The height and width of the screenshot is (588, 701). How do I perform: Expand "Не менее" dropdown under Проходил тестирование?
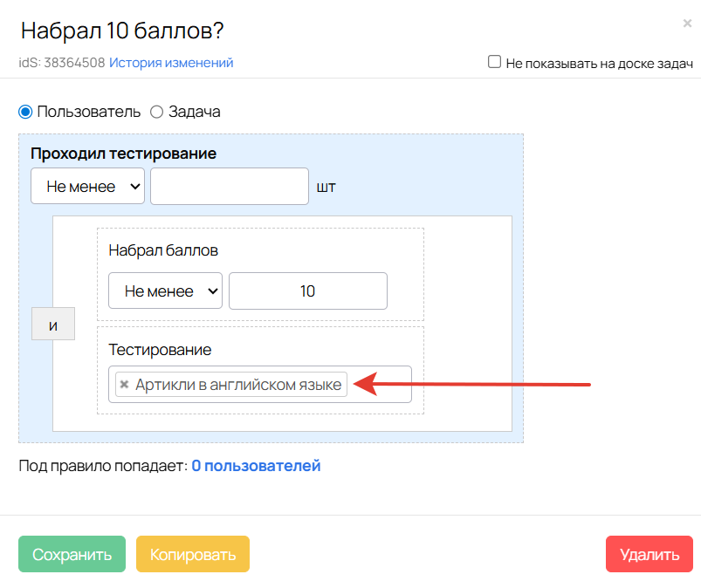pos(87,187)
